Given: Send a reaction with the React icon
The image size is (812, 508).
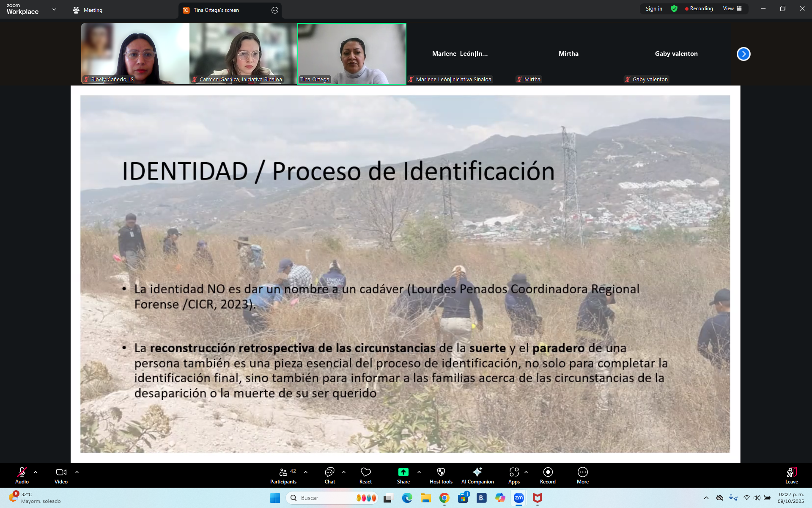Looking at the screenshot, I should tap(365, 475).
